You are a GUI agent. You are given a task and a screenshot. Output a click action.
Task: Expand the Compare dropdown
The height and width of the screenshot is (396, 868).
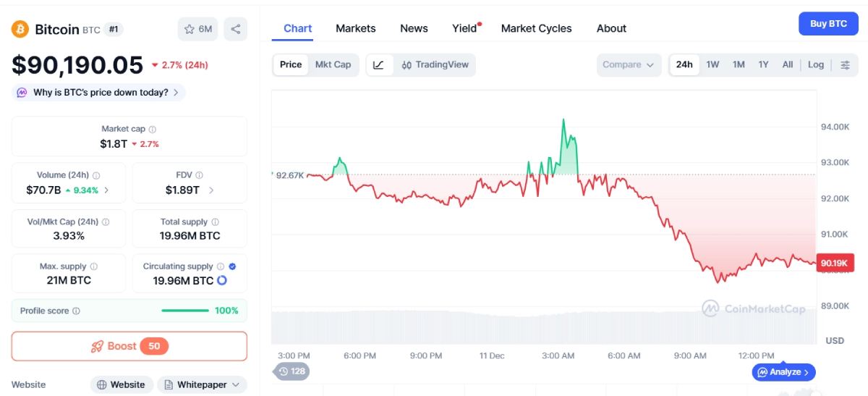[629, 64]
